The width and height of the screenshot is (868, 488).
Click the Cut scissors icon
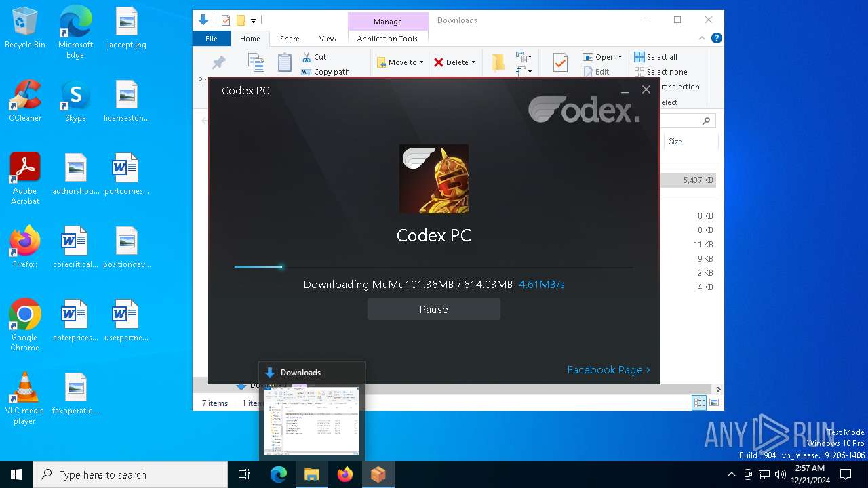[x=307, y=57]
